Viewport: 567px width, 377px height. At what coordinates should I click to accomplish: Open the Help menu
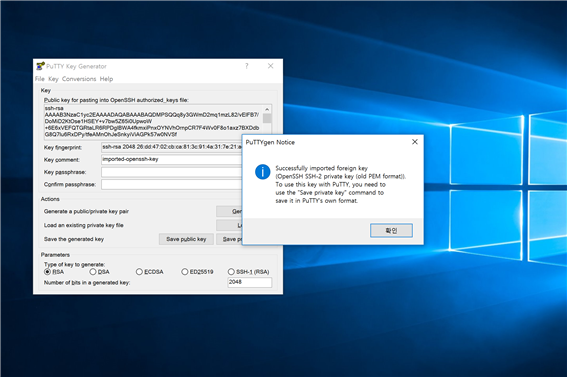[106, 79]
